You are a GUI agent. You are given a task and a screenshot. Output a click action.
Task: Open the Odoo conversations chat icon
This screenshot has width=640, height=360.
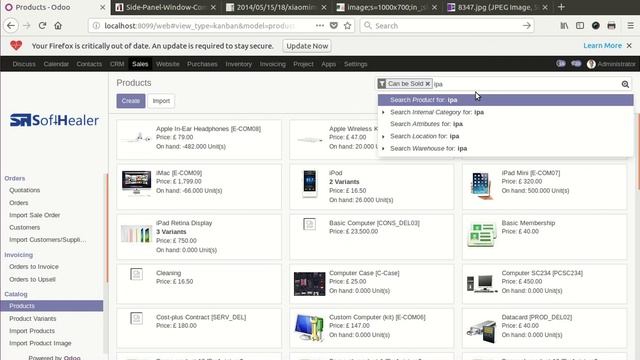576,64
